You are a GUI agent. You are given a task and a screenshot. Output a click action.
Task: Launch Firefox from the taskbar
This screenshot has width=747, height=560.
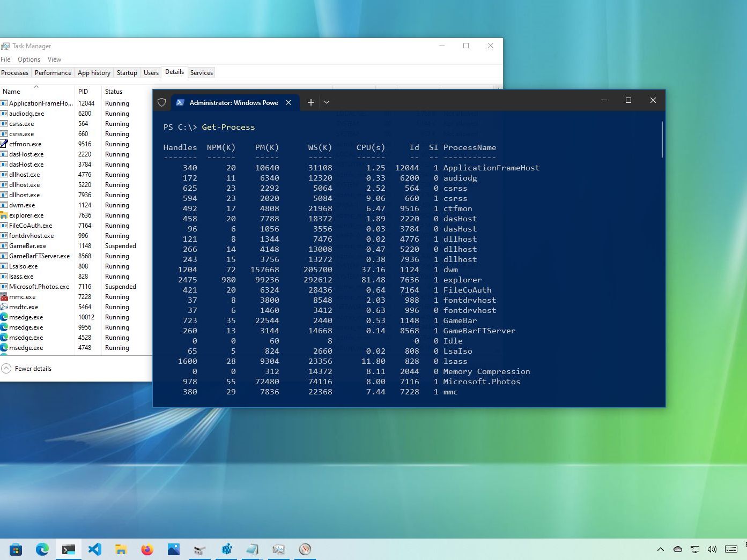(147, 549)
